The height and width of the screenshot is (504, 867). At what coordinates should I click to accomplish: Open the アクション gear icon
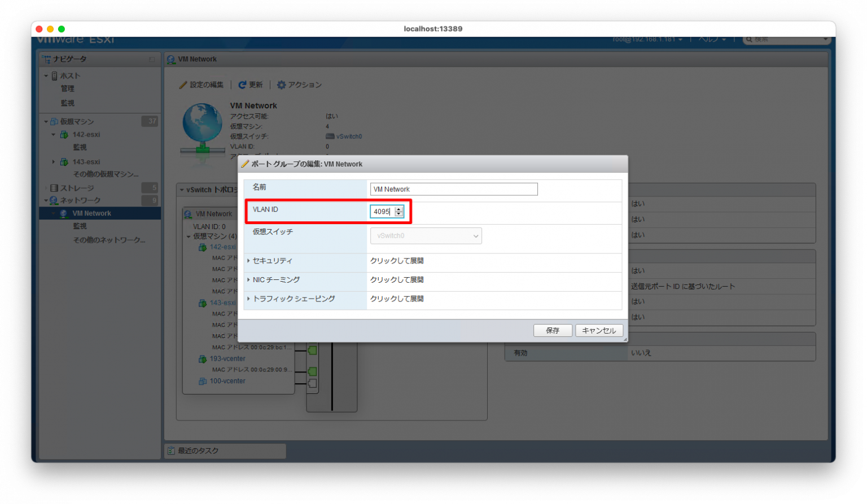(282, 85)
